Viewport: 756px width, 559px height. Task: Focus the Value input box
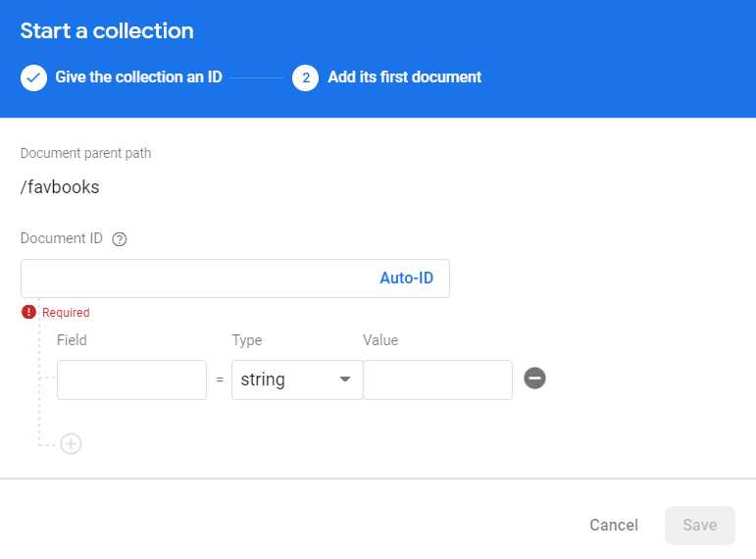(437, 380)
